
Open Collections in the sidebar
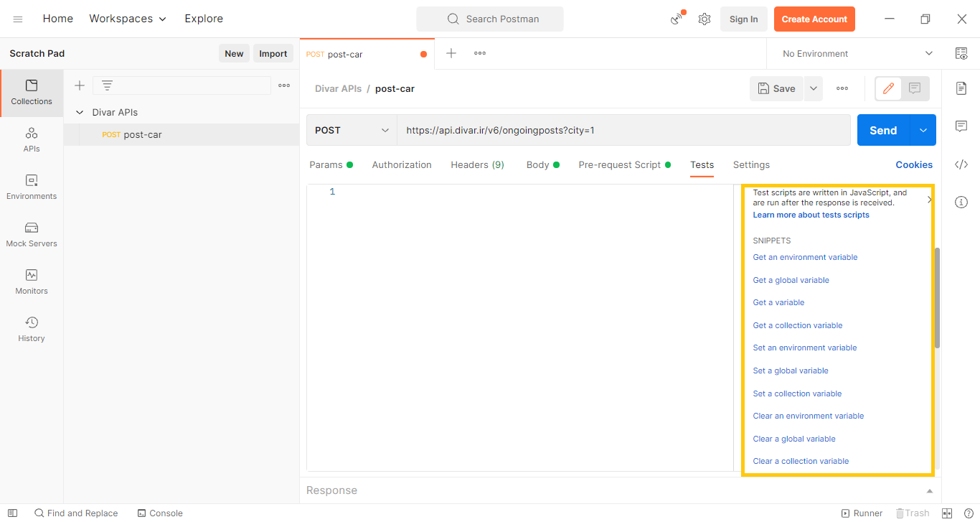[32, 93]
